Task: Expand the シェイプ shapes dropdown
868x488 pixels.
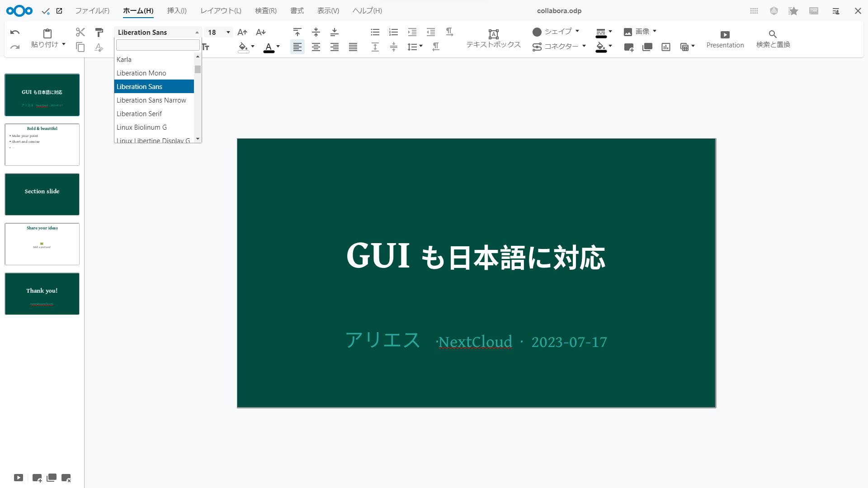Action: (x=577, y=31)
